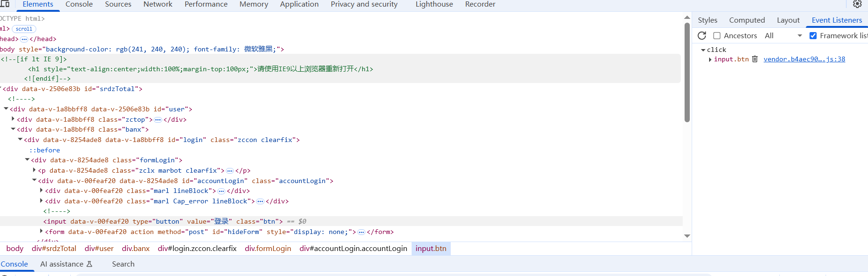The height and width of the screenshot is (276, 868).
Task: Expand ellipsis of the zctop div
Action: (158, 120)
